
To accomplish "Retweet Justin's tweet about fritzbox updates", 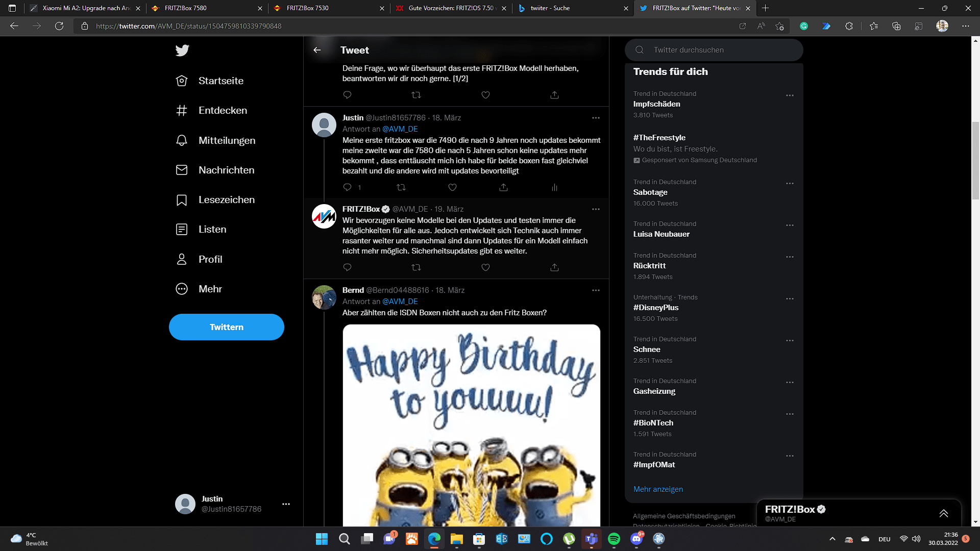I will (401, 187).
